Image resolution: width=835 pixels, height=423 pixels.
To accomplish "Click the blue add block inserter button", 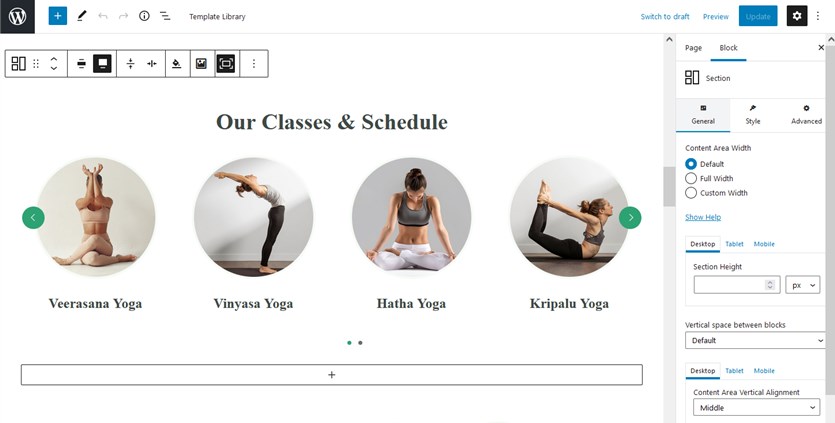I will 58,16.
